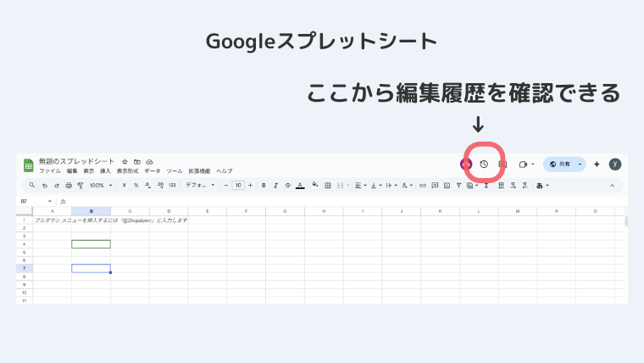
Task: Redo the last action
Action: [57, 186]
